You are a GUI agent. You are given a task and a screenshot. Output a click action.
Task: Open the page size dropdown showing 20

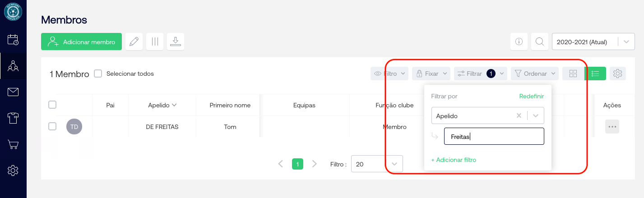point(377,164)
